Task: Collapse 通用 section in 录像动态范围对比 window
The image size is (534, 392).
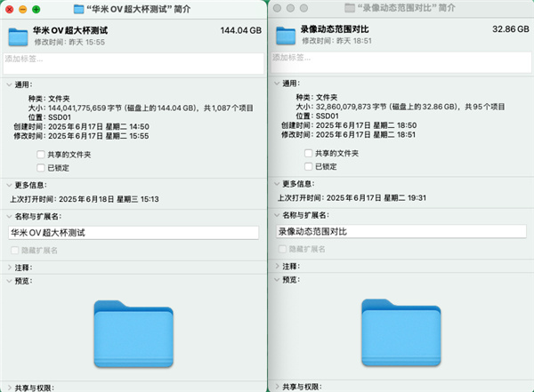Action: (277, 84)
